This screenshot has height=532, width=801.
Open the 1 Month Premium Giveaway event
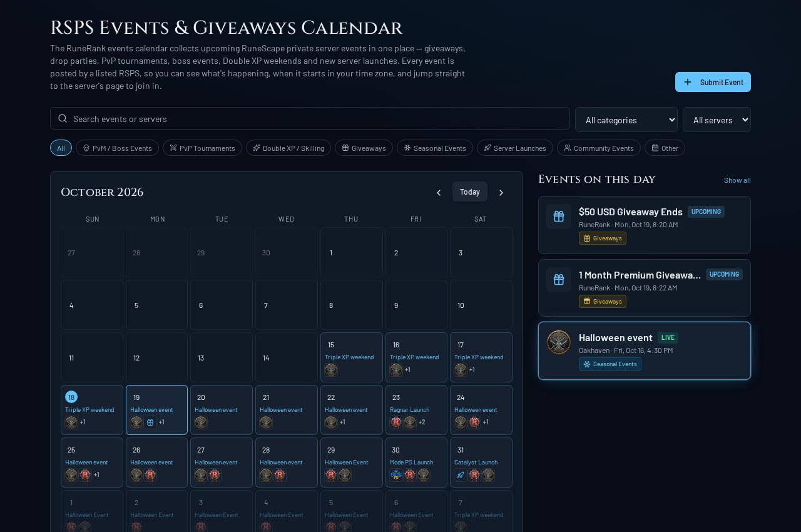click(x=645, y=288)
